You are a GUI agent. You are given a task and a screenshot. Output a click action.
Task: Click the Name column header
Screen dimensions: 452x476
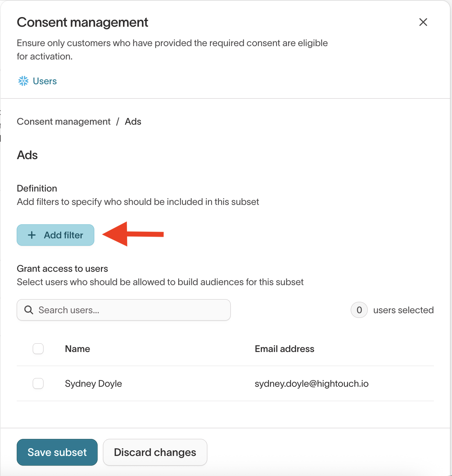(x=78, y=349)
